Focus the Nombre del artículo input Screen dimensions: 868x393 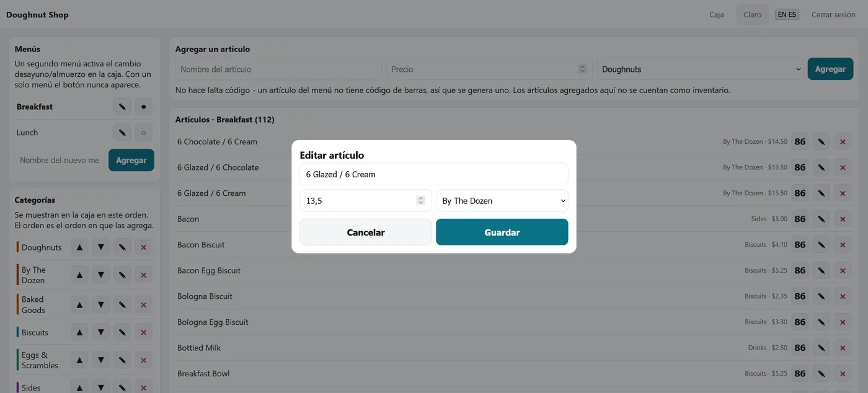tap(278, 69)
